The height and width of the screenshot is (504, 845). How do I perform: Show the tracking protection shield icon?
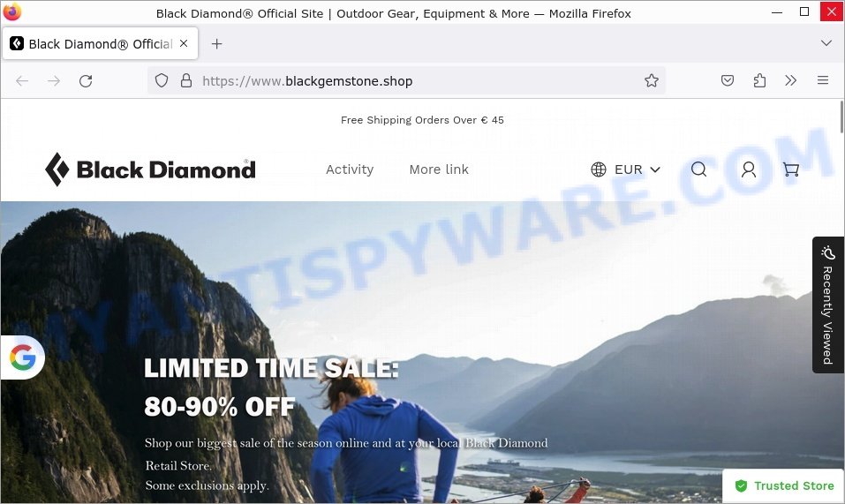[x=162, y=81]
